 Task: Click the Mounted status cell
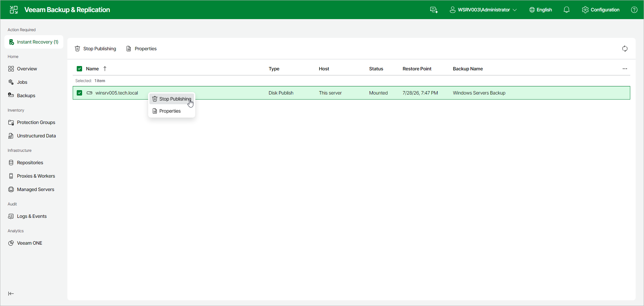pyautogui.click(x=378, y=93)
